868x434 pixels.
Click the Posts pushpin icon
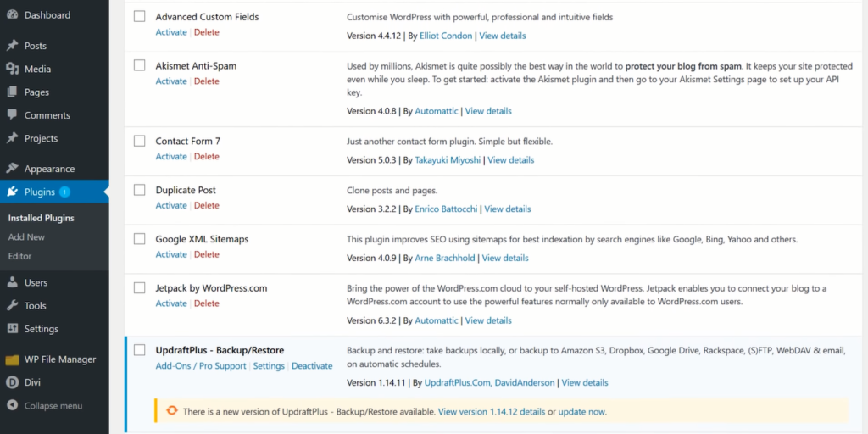tap(12, 46)
